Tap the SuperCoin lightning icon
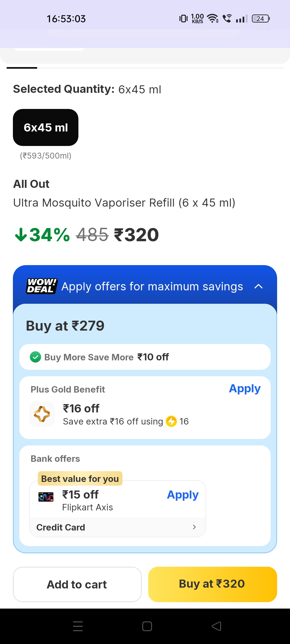 pos(171,421)
